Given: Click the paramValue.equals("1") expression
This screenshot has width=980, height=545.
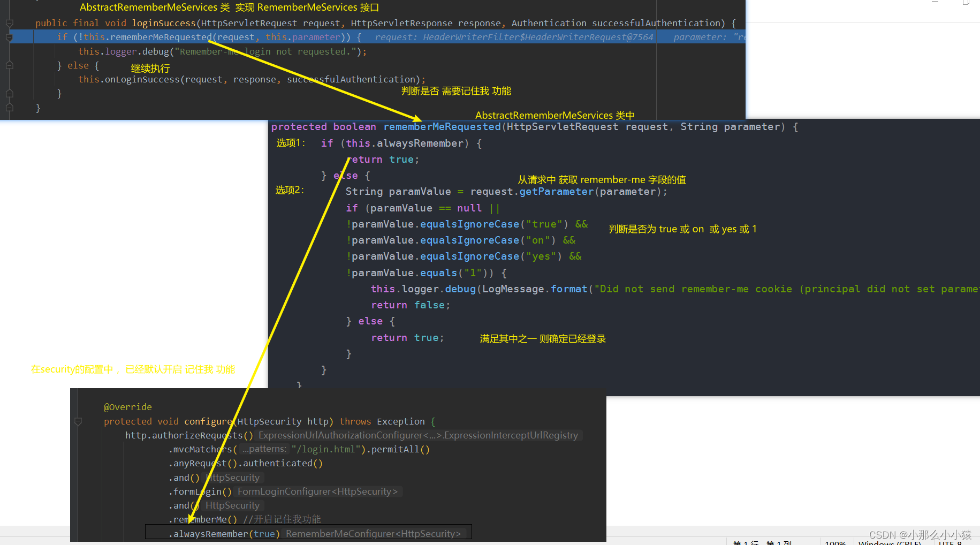Looking at the screenshot, I should 420,273.
